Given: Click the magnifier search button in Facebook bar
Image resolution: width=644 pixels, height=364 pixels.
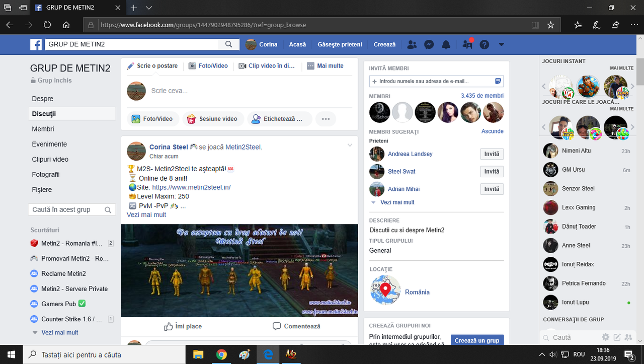Looking at the screenshot, I should 228,44.
